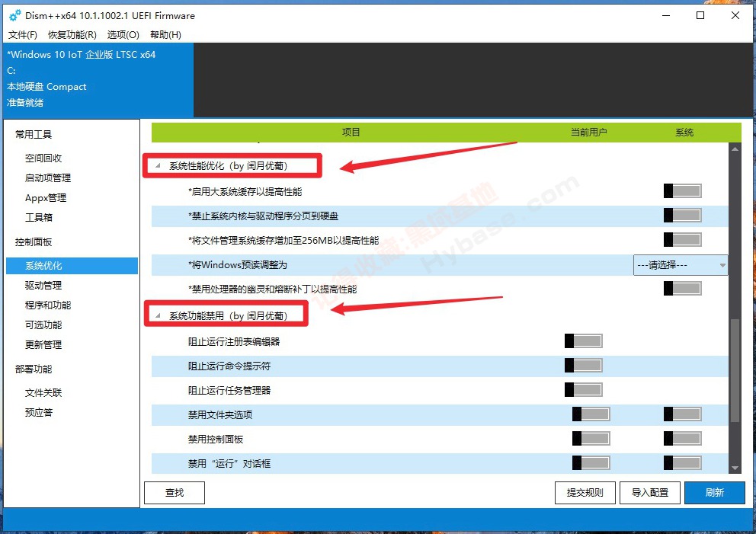Image resolution: width=756 pixels, height=534 pixels.
Task: Enable 阻止运行任务管理器 current-user toggle
Action: [x=584, y=389]
